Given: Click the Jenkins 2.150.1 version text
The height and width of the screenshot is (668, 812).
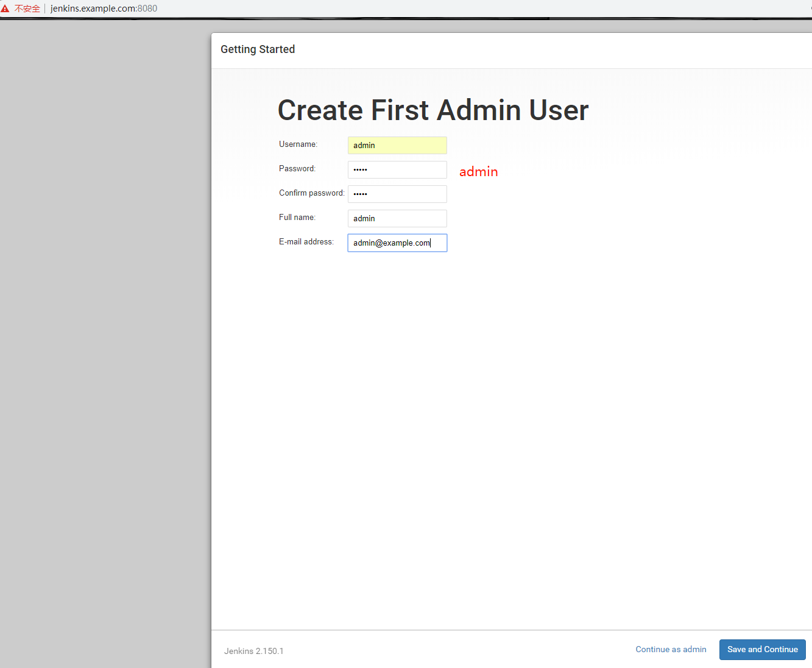Looking at the screenshot, I should tap(253, 651).
